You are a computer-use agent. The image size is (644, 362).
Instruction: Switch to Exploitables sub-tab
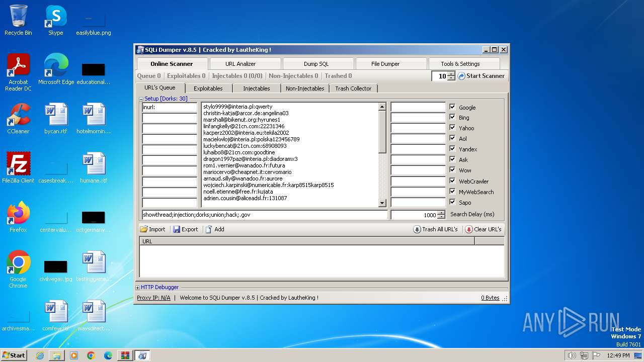tap(208, 88)
